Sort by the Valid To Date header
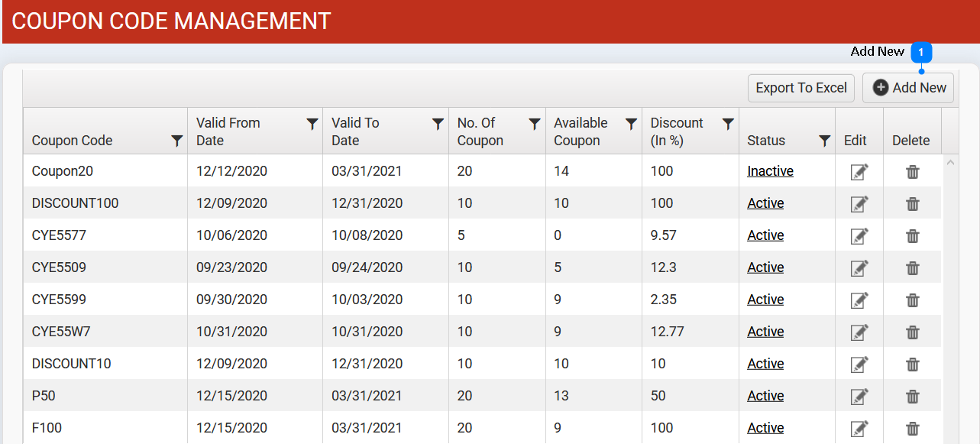980x444 pixels. click(x=355, y=131)
